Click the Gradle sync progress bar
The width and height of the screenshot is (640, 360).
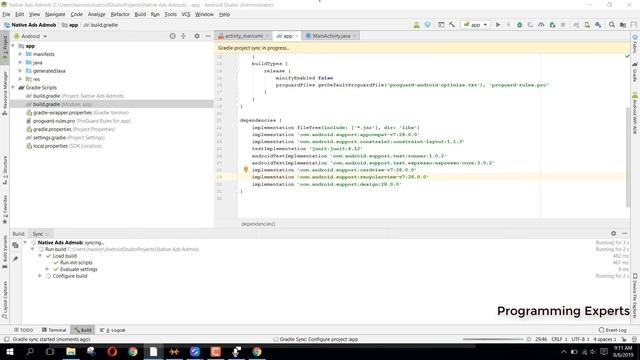tap(493, 339)
